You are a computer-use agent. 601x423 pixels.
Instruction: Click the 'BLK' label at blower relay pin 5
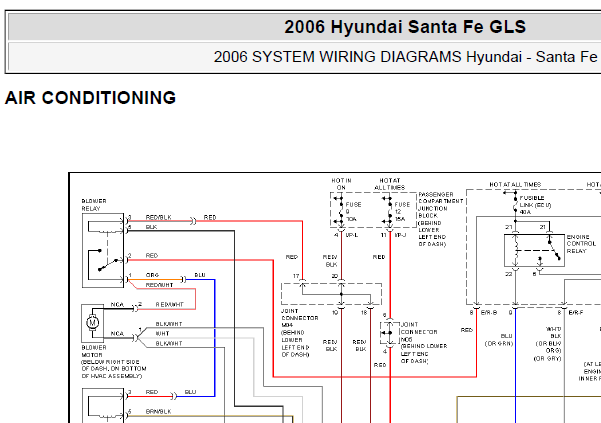click(x=151, y=227)
